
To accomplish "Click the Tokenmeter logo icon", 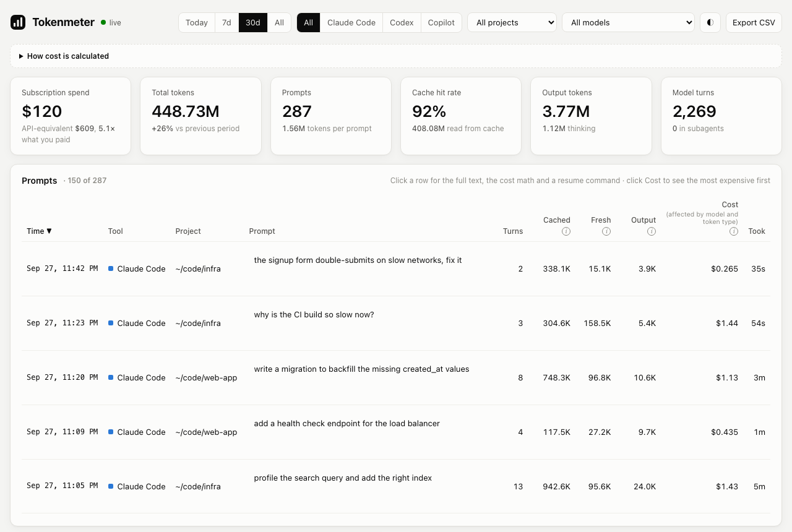I will (18, 22).
